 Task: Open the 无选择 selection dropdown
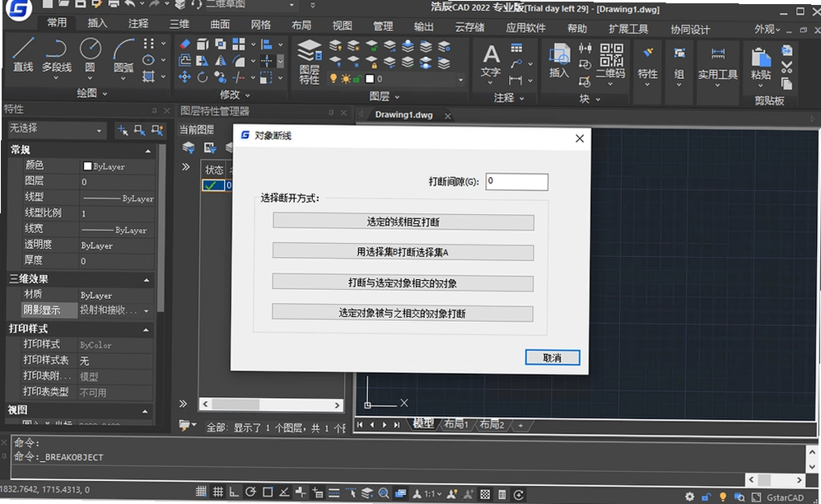[57, 129]
